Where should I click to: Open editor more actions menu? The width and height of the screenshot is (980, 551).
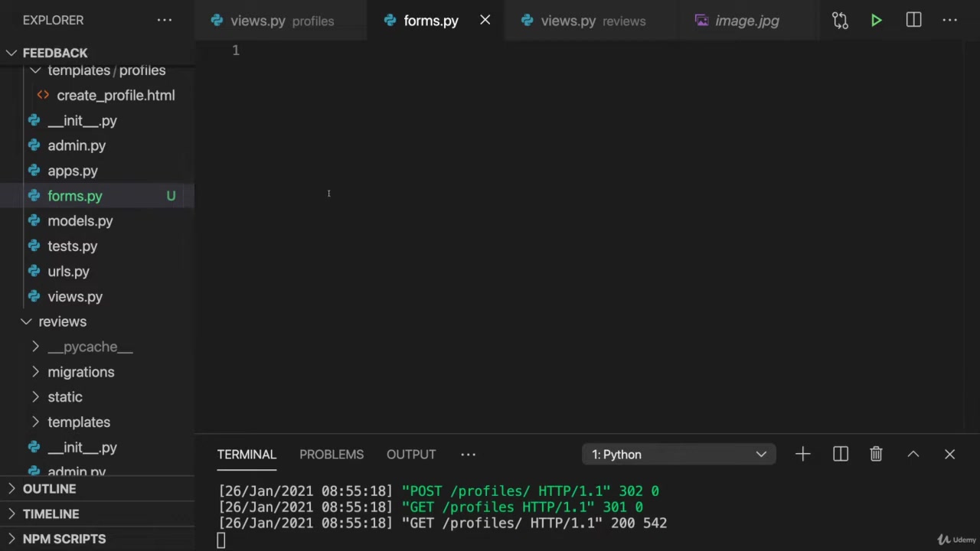949,21
